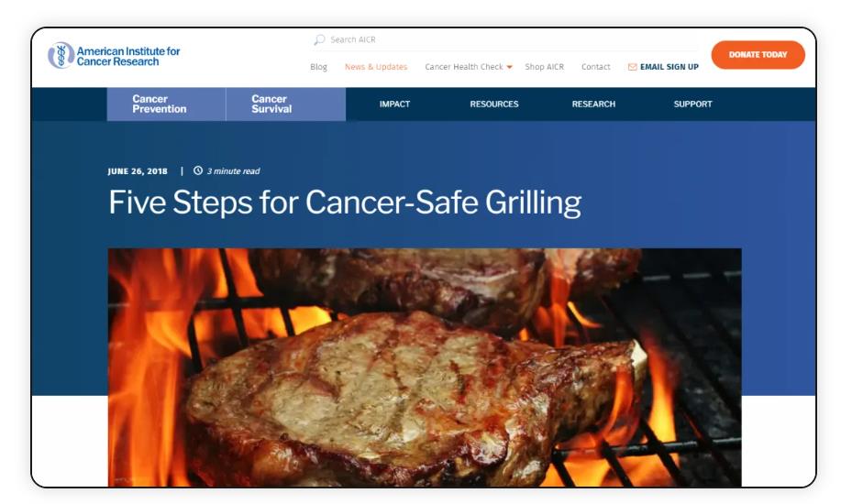Open the Cancer Health Check menu

(464, 67)
